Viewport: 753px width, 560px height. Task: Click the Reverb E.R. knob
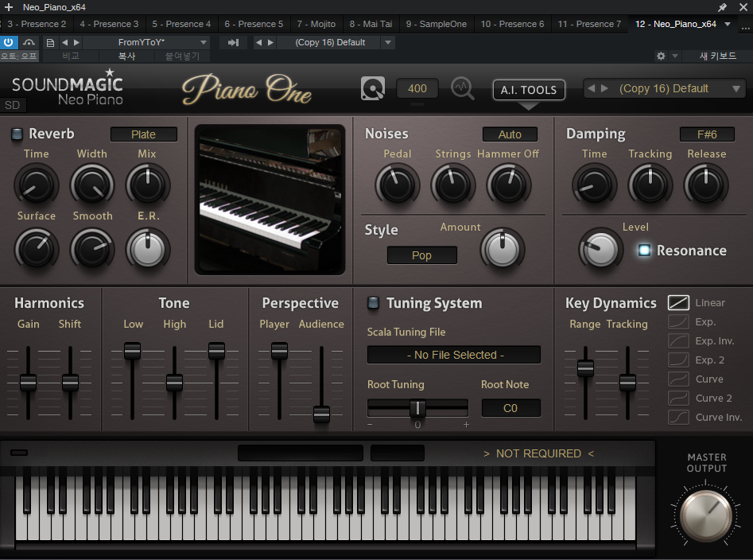pos(148,249)
